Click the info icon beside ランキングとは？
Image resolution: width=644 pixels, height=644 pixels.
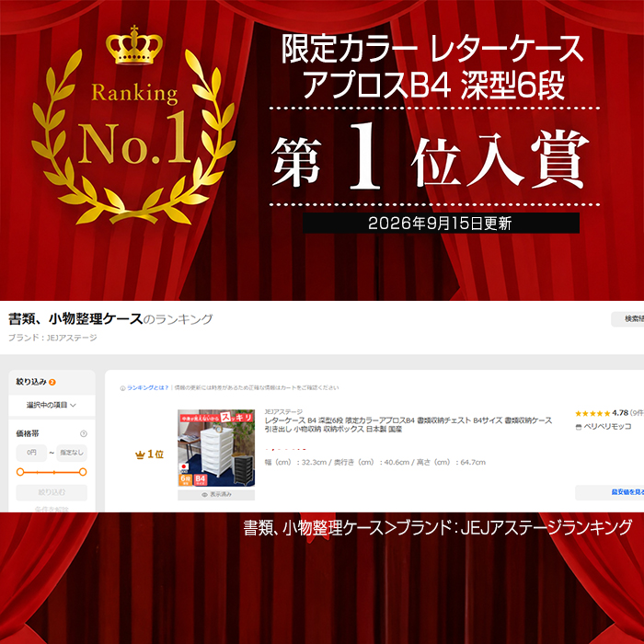tap(122, 388)
